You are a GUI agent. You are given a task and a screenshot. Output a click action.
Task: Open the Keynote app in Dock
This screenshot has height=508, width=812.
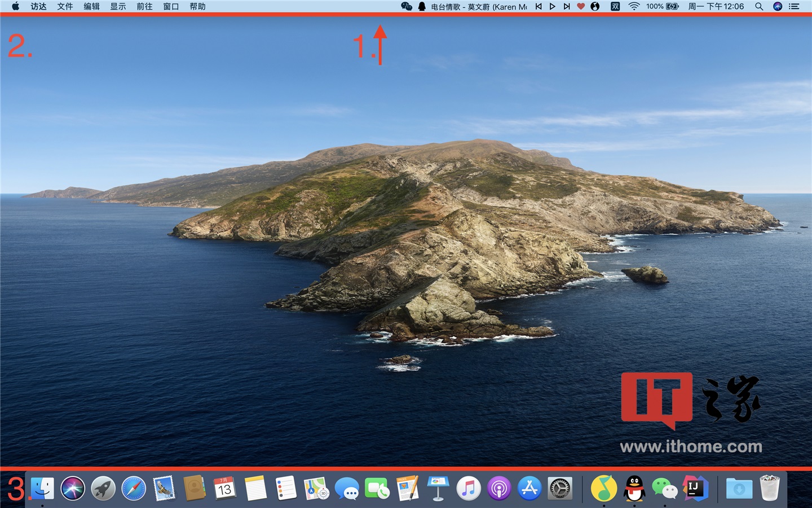(438, 488)
